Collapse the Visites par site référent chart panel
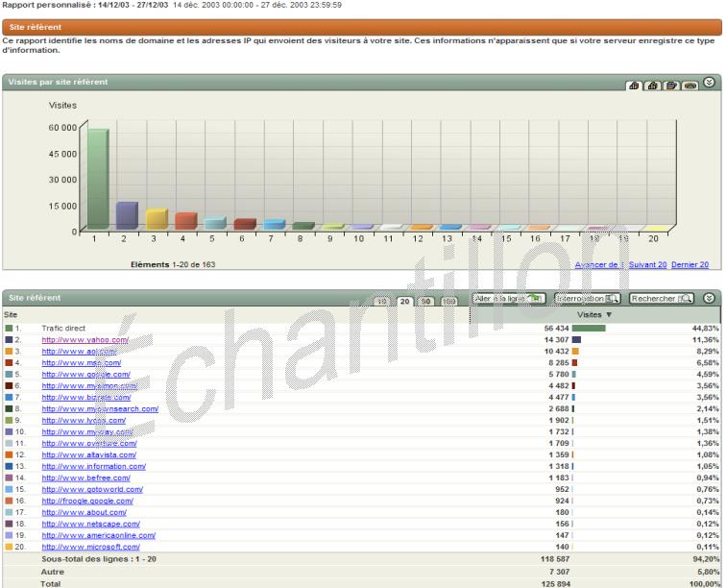726x588 pixels. (710, 83)
